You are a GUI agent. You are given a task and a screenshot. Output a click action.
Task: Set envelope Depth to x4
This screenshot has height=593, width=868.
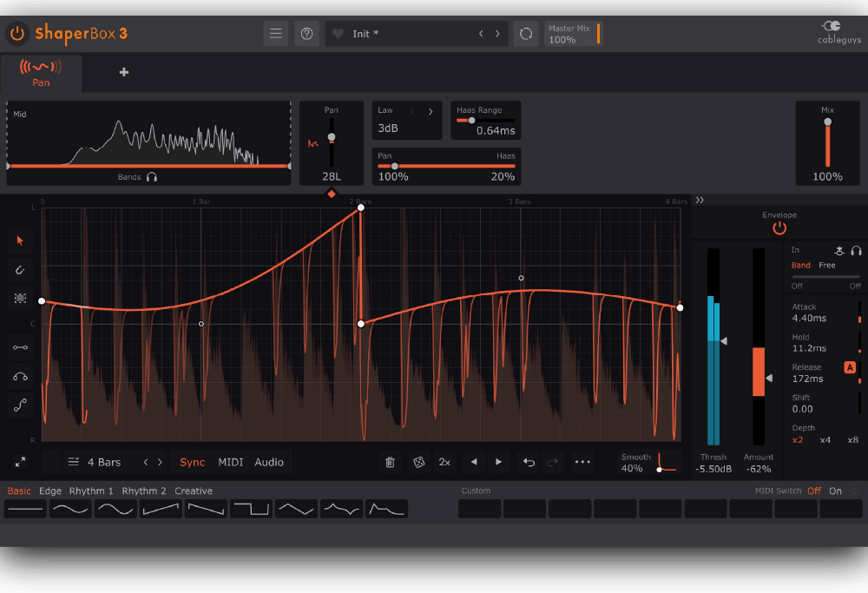click(825, 440)
